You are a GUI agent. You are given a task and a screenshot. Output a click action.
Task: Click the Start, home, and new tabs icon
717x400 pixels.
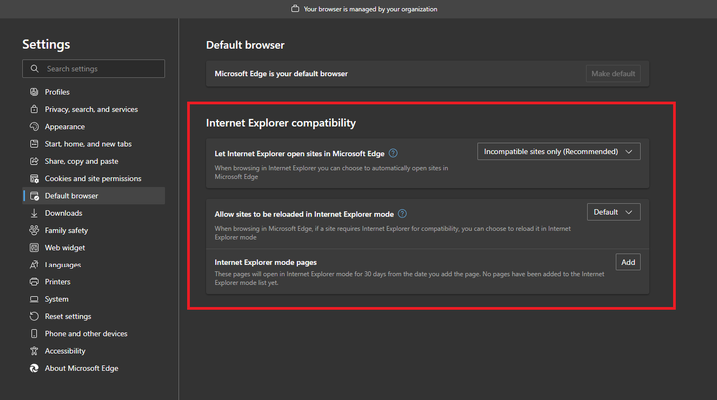(34, 144)
